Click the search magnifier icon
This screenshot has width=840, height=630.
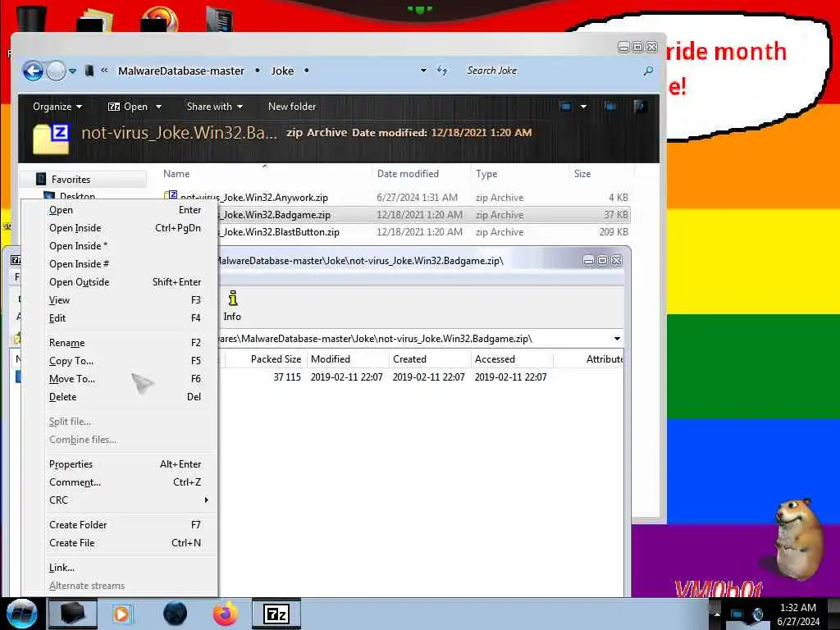click(648, 71)
